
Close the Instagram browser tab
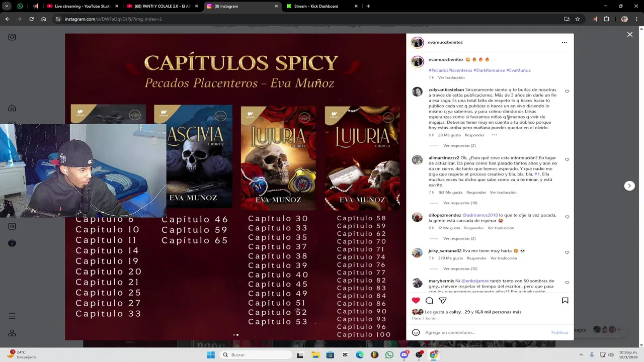(x=276, y=6)
